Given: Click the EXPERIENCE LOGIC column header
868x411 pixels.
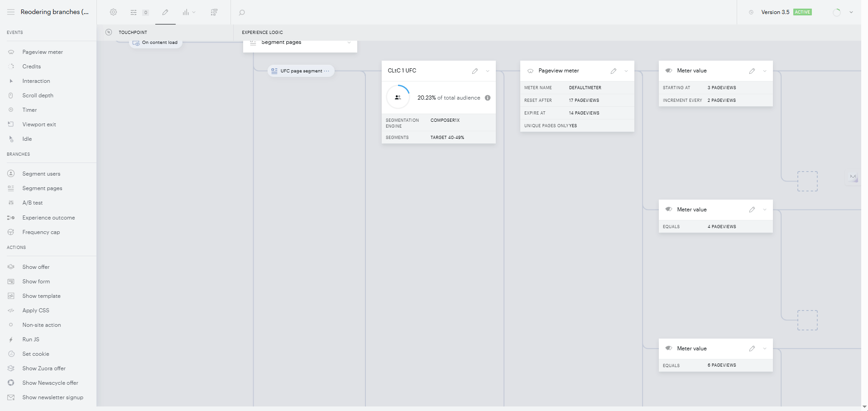Looking at the screenshot, I should (262, 33).
